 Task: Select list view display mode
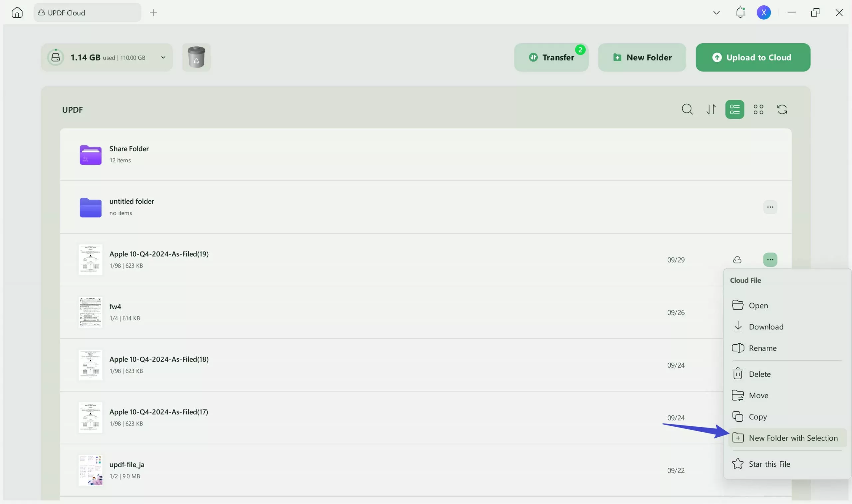(735, 109)
